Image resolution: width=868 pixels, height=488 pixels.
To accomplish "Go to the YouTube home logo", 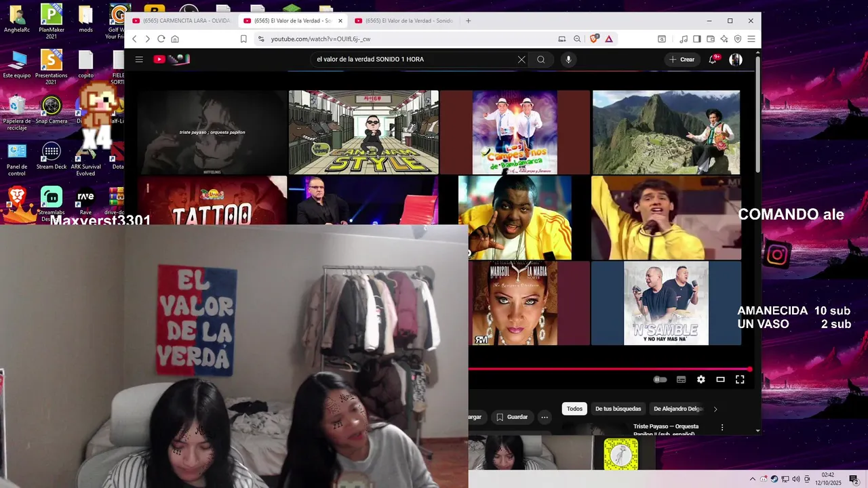I will (x=172, y=60).
